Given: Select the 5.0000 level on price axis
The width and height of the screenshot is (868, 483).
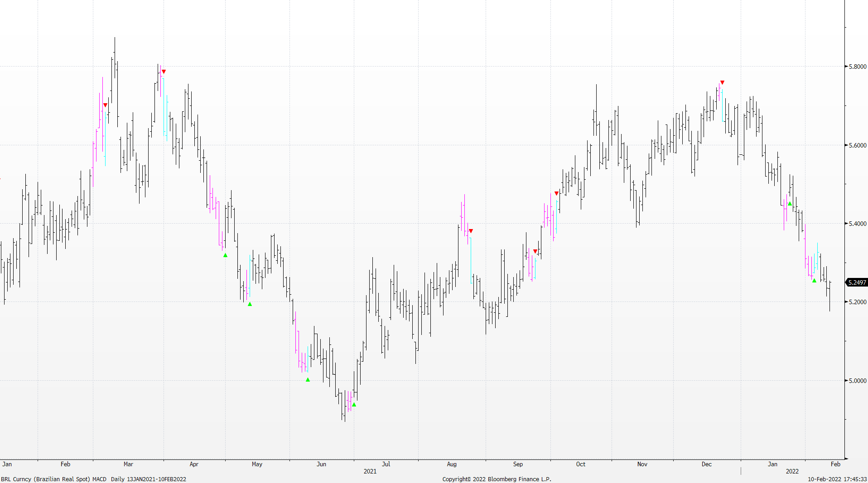Looking at the screenshot, I should pos(857,381).
